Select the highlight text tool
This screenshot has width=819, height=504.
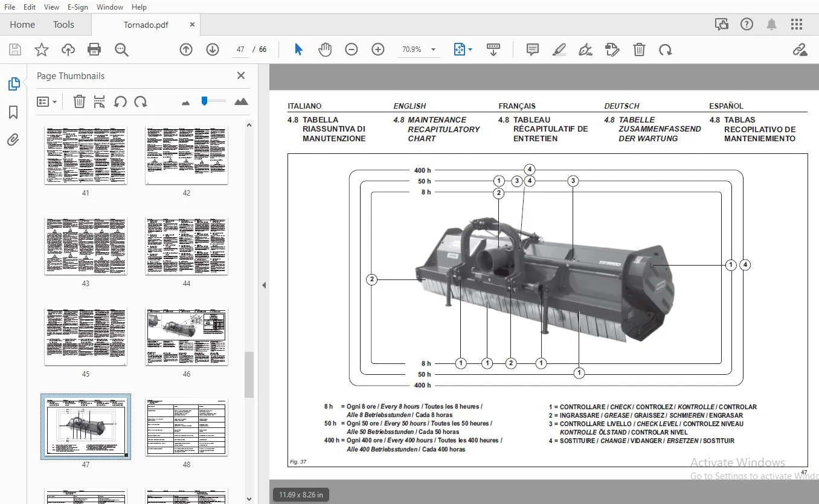point(559,49)
